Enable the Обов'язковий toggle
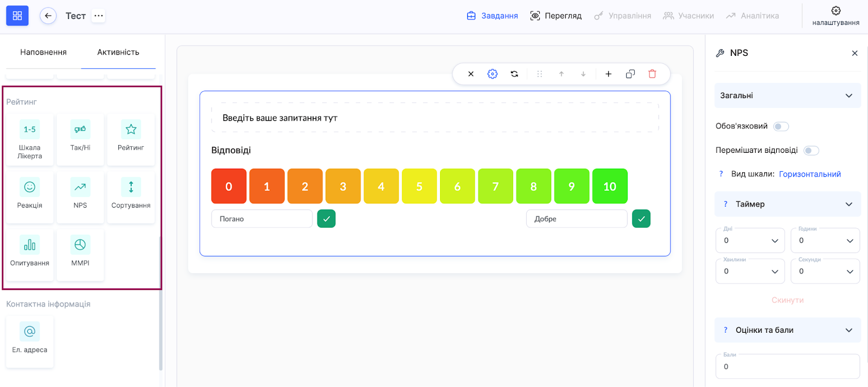Image resolution: width=868 pixels, height=387 pixels. (781, 126)
